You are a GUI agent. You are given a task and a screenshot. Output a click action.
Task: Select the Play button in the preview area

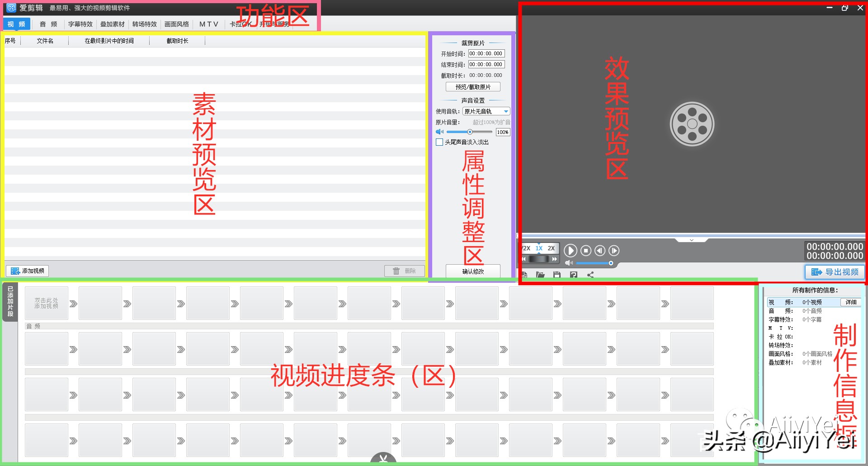[570, 250]
